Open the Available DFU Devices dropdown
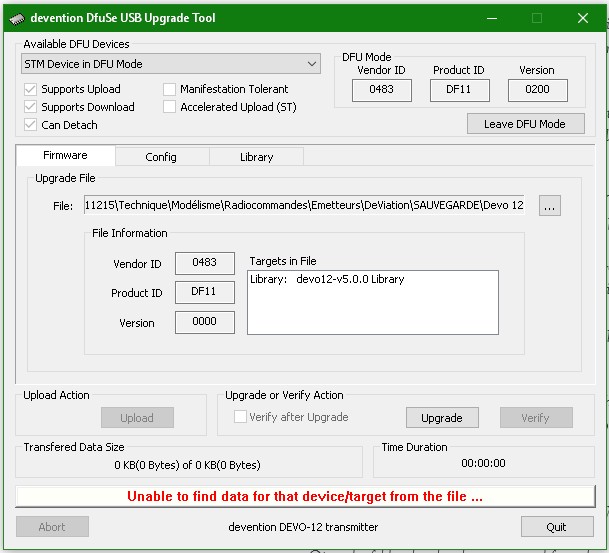609x553 pixels. coord(171,64)
